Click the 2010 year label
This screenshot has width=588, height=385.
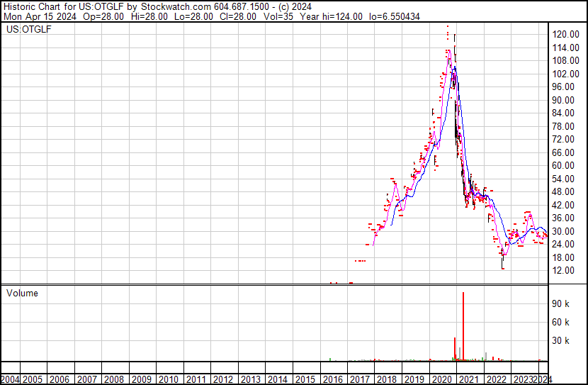169,379
